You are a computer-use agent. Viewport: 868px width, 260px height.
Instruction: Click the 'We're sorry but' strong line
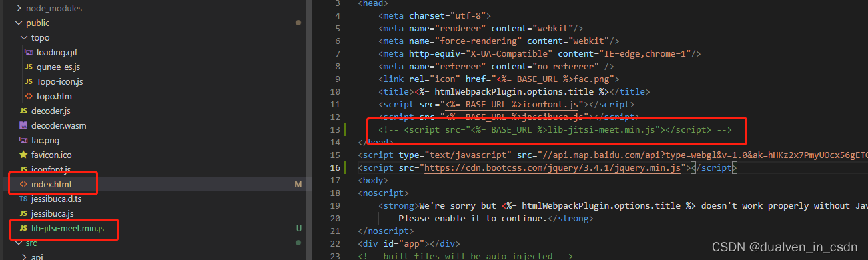click(623, 205)
